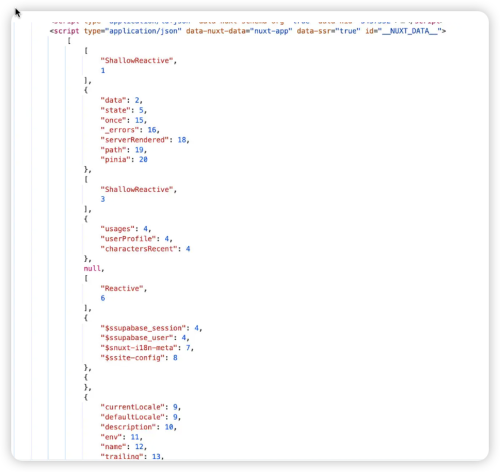Image resolution: width=500 pixels, height=472 pixels.
Task: Select the "env": 11 entry
Action: (x=121, y=437)
